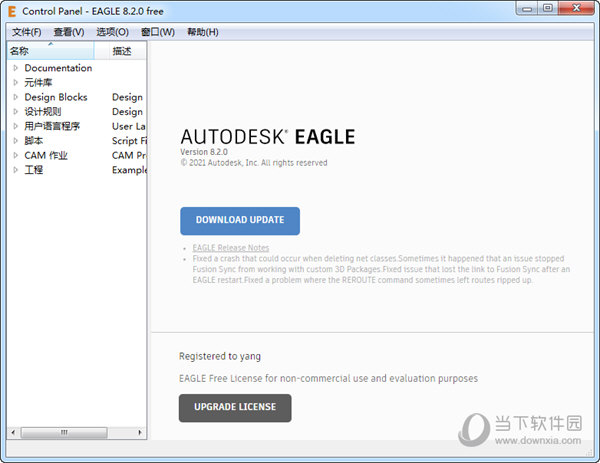Expand the 设计规则 tree node

(x=15, y=112)
